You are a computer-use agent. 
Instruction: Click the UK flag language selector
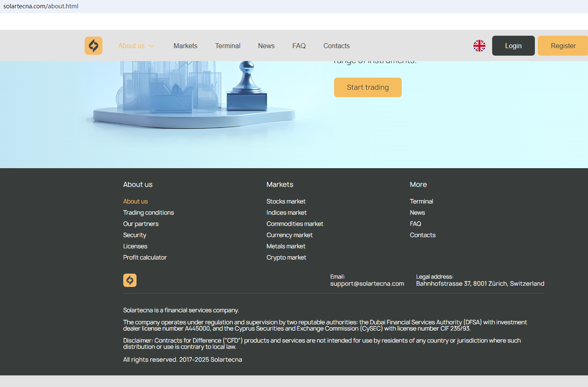[479, 46]
